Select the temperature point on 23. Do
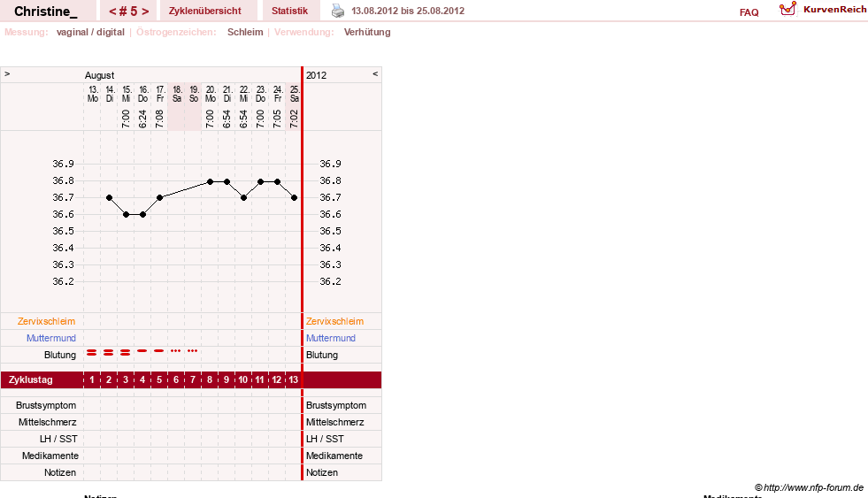Image resolution: width=868 pixels, height=498 pixels. click(261, 181)
